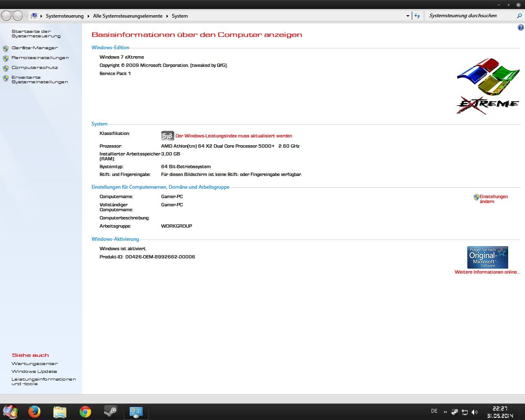Viewport: 525px width, 420px height.
Task: Open the recent pages dropdown arrow
Action: [x=26, y=16]
